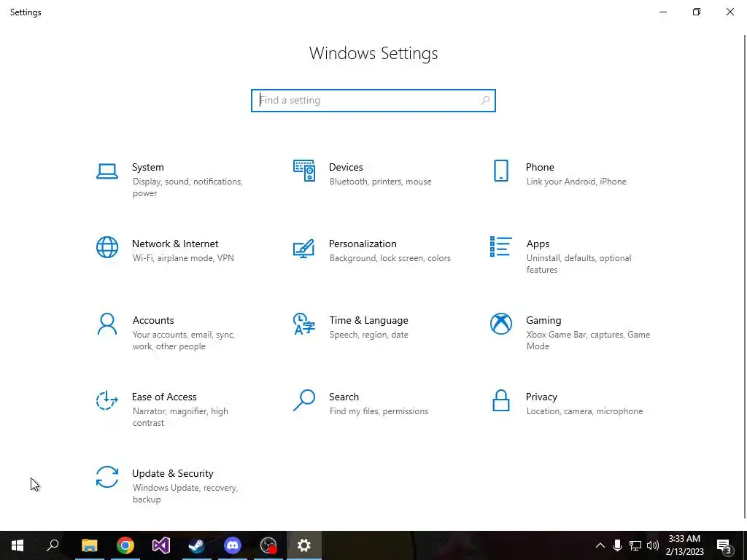
Task: Open the Devices settings title
Action: click(346, 167)
